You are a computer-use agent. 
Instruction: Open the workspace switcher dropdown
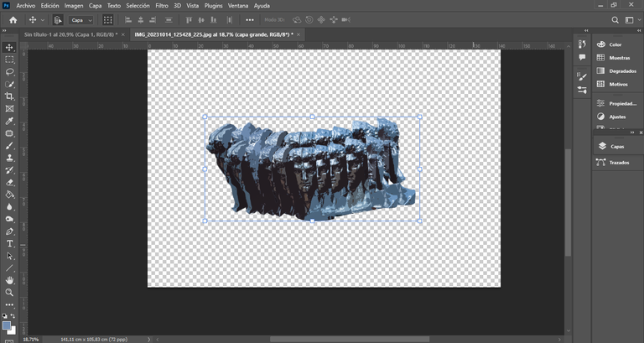pos(631,20)
